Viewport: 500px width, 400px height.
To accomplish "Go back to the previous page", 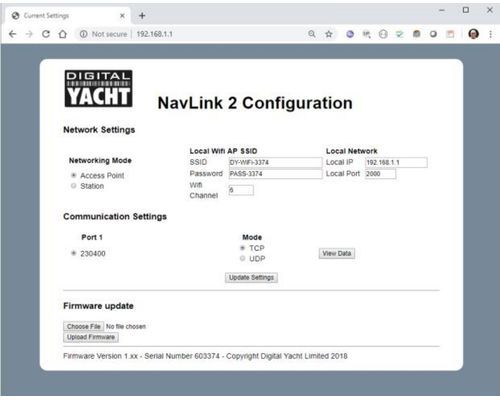I will pos(13,34).
